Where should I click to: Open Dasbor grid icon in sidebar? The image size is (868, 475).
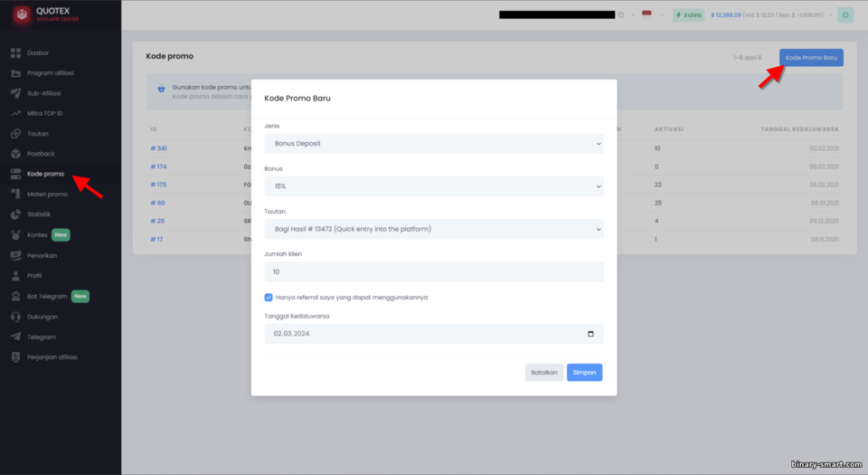coord(15,53)
